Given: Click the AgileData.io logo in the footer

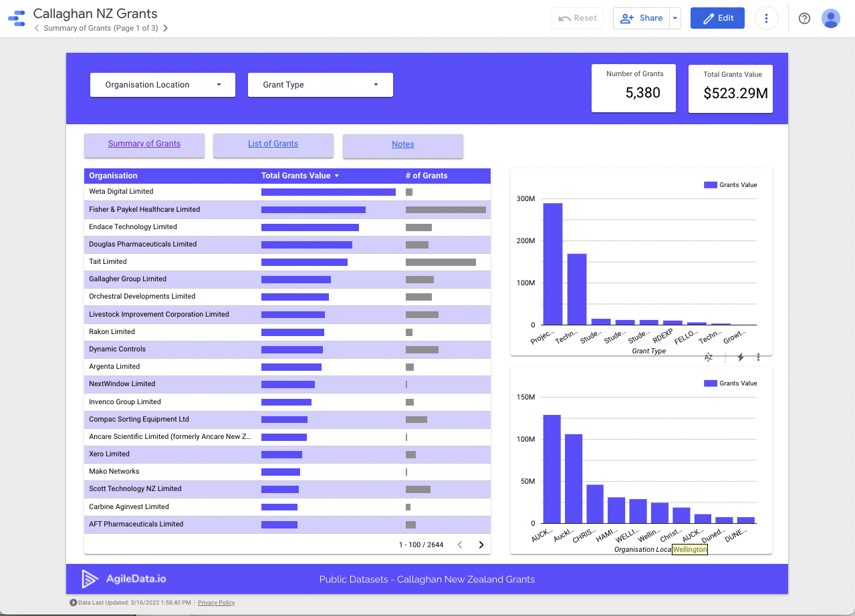Looking at the screenshot, I should tap(124, 579).
